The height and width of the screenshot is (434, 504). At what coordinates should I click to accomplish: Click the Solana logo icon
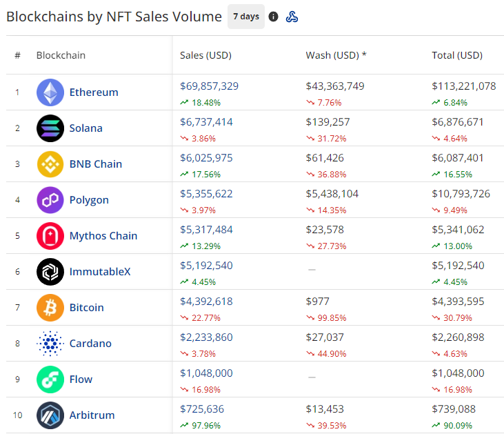[x=50, y=128]
